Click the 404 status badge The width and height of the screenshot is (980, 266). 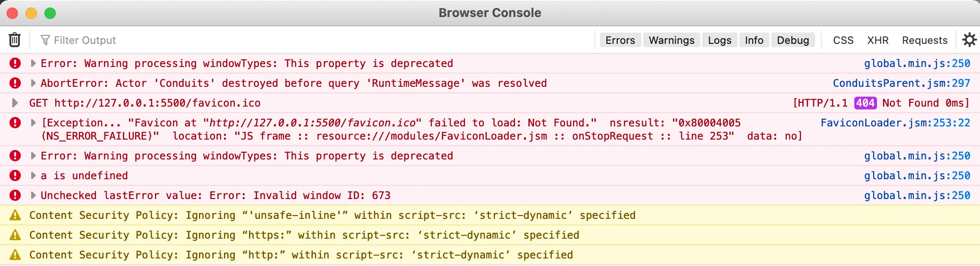[865, 103]
